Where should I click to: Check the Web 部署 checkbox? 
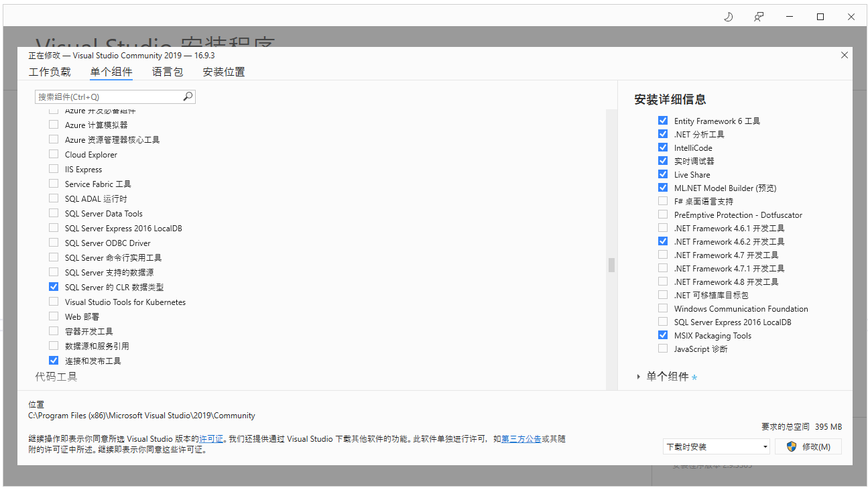click(x=54, y=316)
